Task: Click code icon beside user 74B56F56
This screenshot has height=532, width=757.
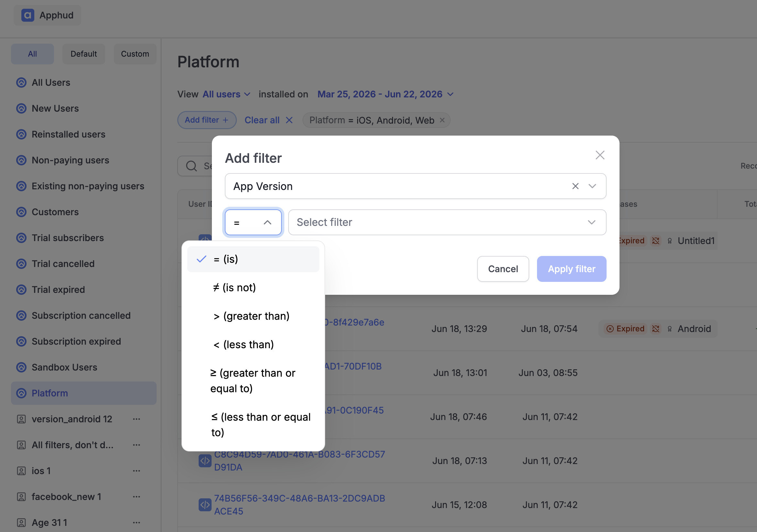Action: (x=205, y=505)
